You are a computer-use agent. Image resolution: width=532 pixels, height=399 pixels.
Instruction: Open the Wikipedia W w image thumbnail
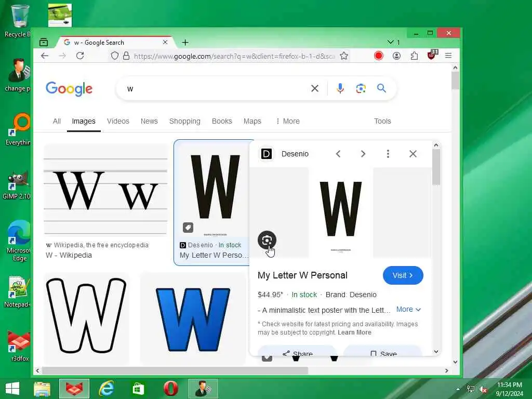[x=105, y=190]
